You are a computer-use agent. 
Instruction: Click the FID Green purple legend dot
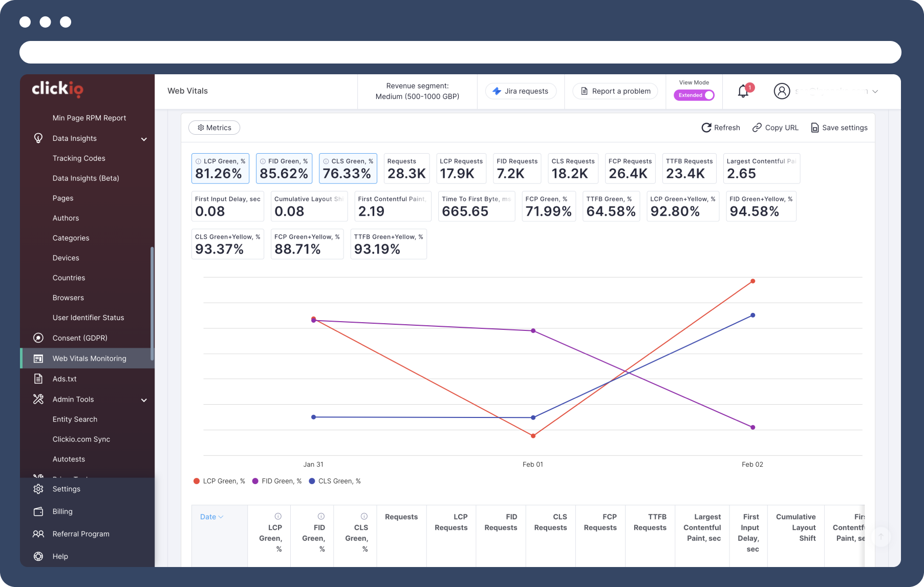click(255, 481)
